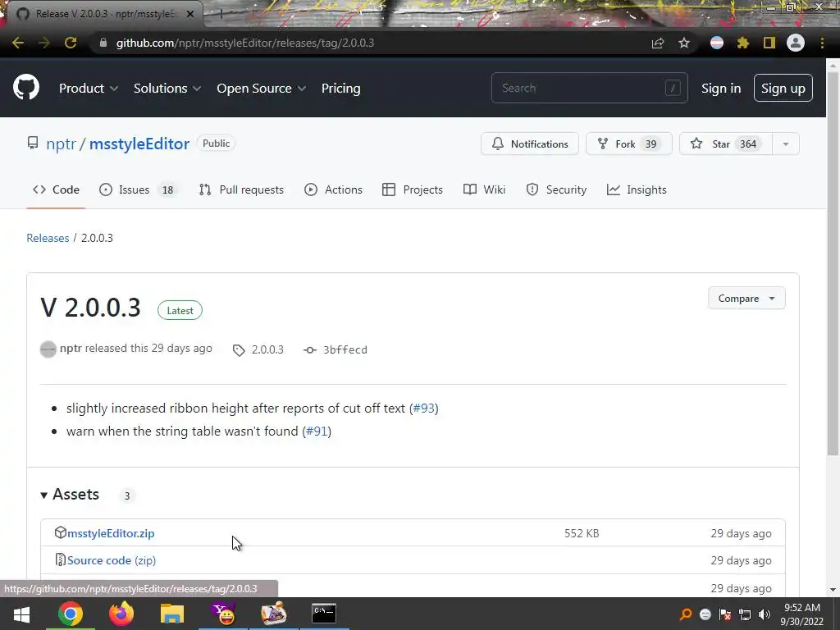Image resolution: width=840 pixels, height=630 pixels.
Task: Launch Firefox from the taskbar
Action: (x=121, y=614)
